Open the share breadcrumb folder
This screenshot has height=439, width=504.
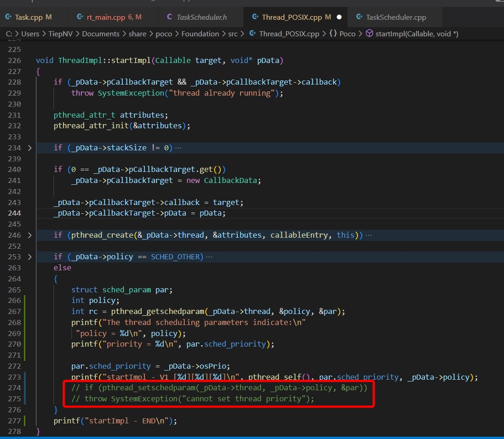(137, 34)
